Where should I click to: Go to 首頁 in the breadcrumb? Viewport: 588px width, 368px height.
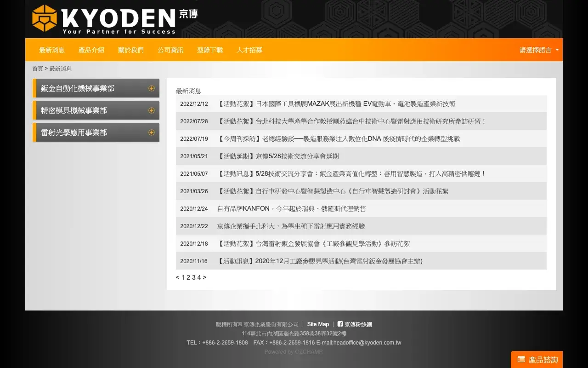(38, 69)
